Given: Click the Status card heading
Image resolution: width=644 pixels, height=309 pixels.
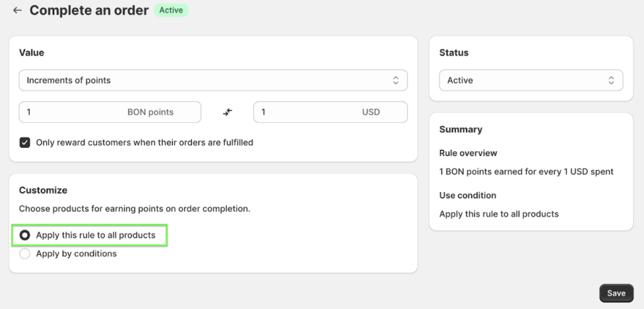Looking at the screenshot, I should (453, 53).
